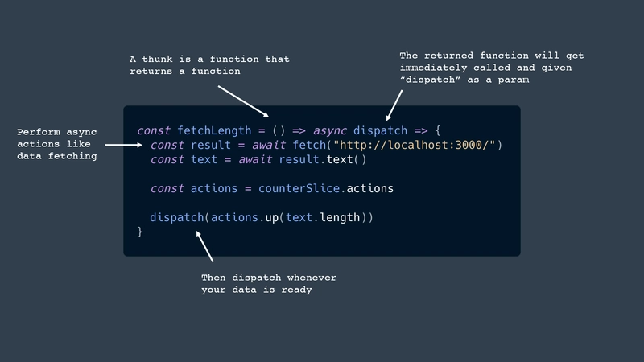The image size is (644, 362).
Task: Click the result.text() call
Action: [x=323, y=159]
